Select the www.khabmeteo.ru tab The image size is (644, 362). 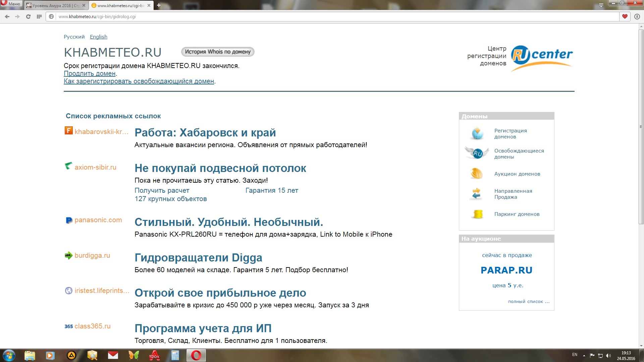(121, 5)
